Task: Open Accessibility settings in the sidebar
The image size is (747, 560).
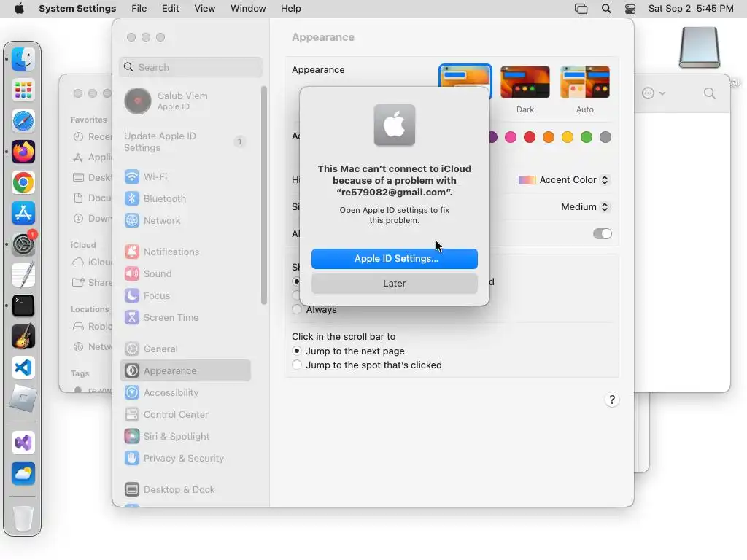Action: [185, 393]
